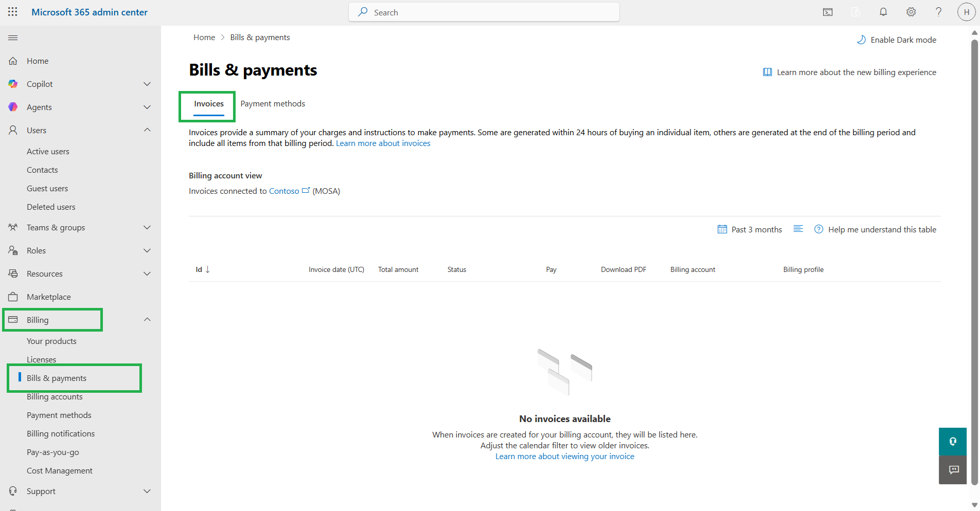
Task: Open Licenses under Billing
Action: [41, 359]
